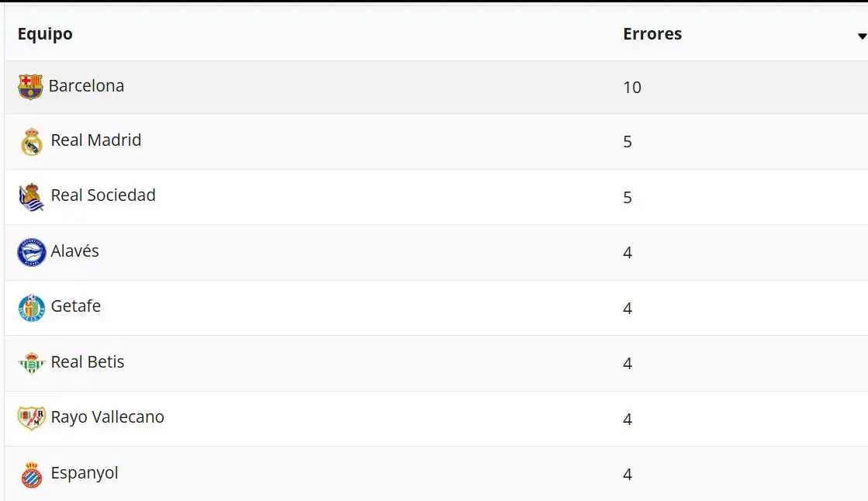Sort table by Equipo header

click(45, 34)
